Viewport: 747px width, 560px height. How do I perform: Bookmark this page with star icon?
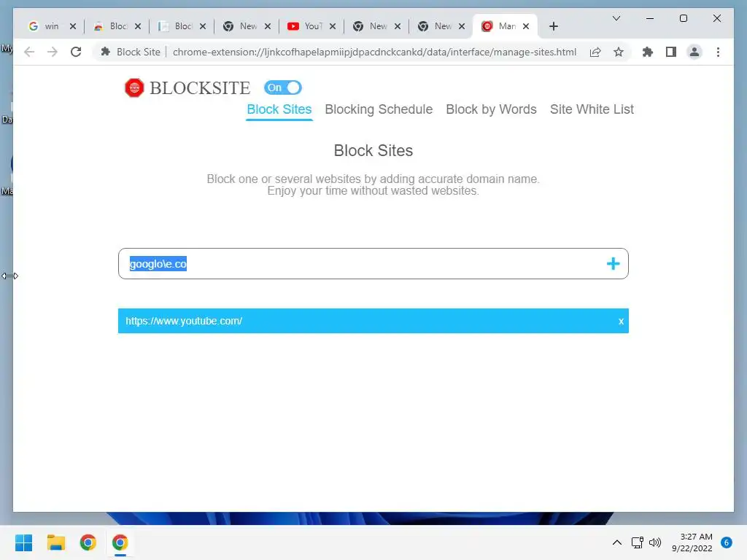point(619,52)
